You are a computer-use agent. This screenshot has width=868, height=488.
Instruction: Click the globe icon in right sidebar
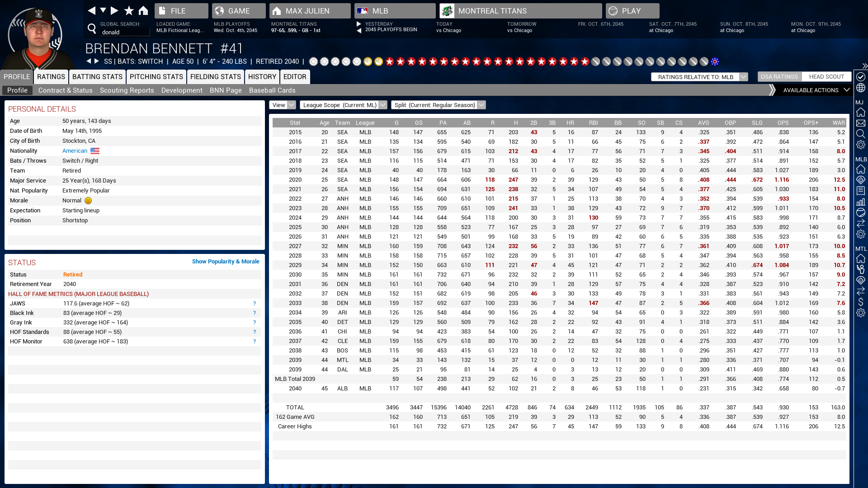(861, 88)
